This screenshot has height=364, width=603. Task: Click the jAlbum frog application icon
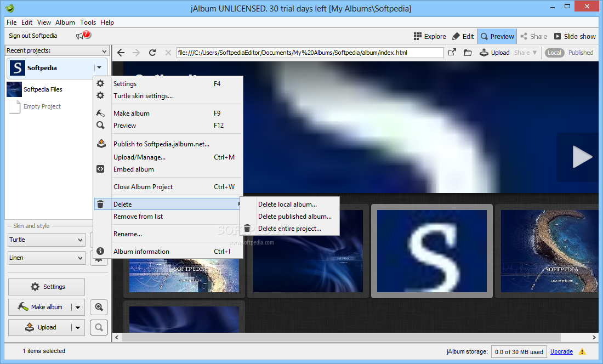(x=10, y=8)
